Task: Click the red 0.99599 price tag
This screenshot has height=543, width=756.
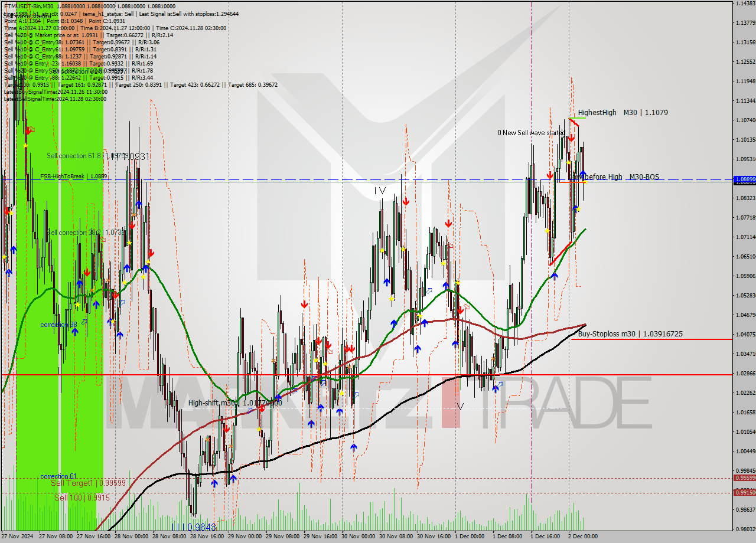Action: tap(744, 477)
